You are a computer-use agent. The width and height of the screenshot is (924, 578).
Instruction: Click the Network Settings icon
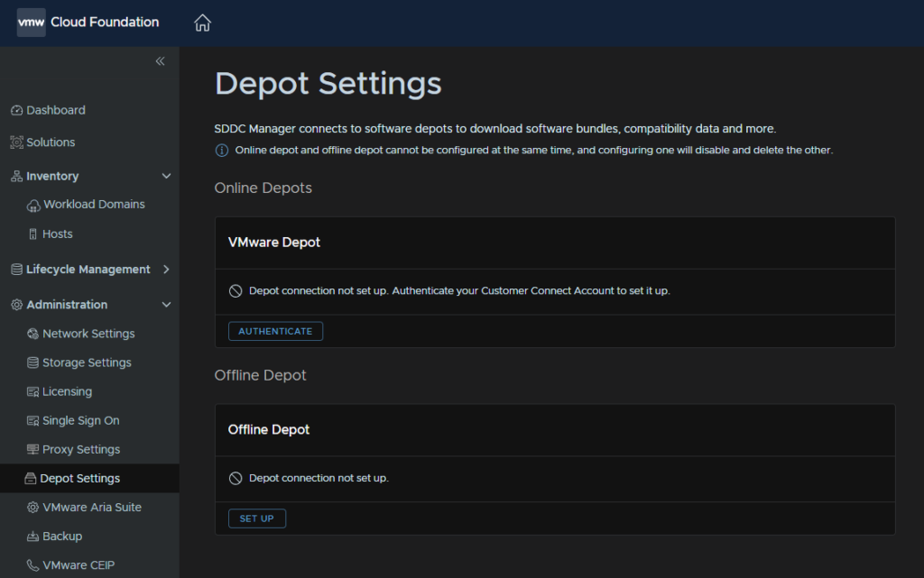pyautogui.click(x=33, y=334)
